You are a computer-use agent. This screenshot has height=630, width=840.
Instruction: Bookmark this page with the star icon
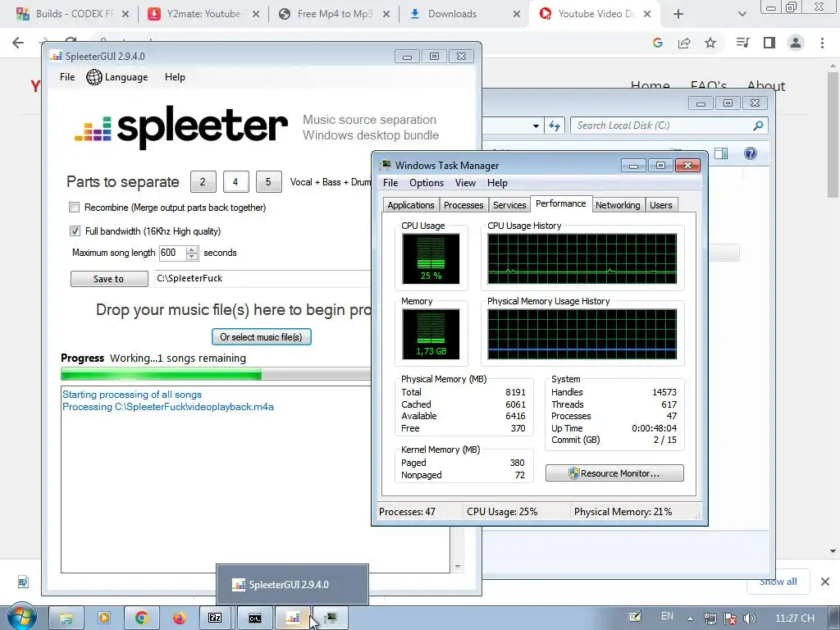[x=710, y=43]
